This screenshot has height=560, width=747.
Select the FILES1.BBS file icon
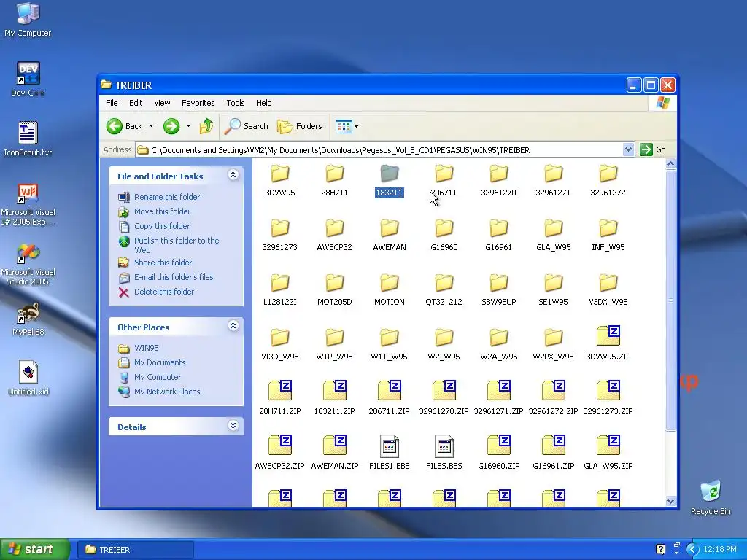(x=390, y=446)
